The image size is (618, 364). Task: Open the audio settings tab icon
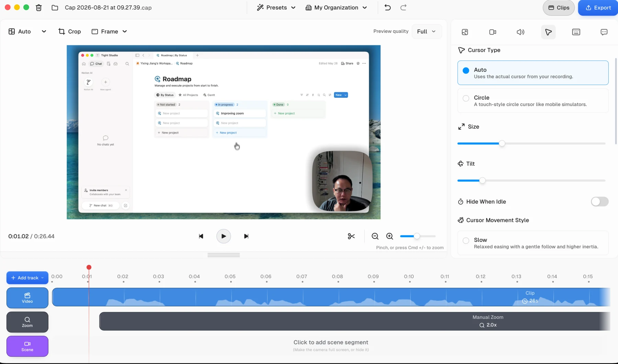point(520,32)
